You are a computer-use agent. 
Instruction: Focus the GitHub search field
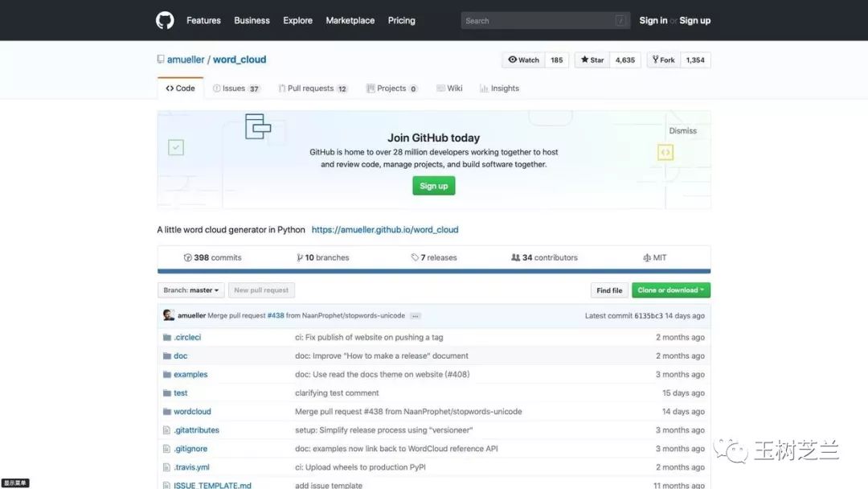pyautogui.click(x=545, y=20)
